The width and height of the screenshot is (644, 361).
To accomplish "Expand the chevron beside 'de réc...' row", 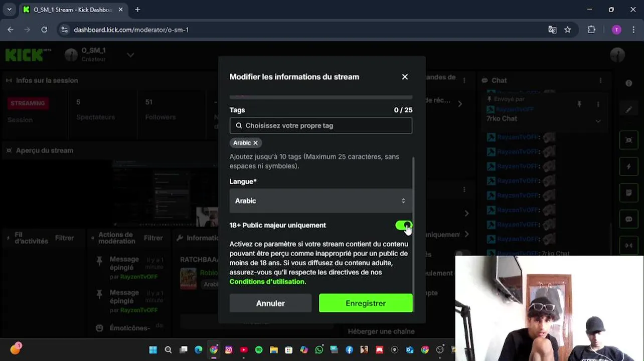I will point(460,104).
